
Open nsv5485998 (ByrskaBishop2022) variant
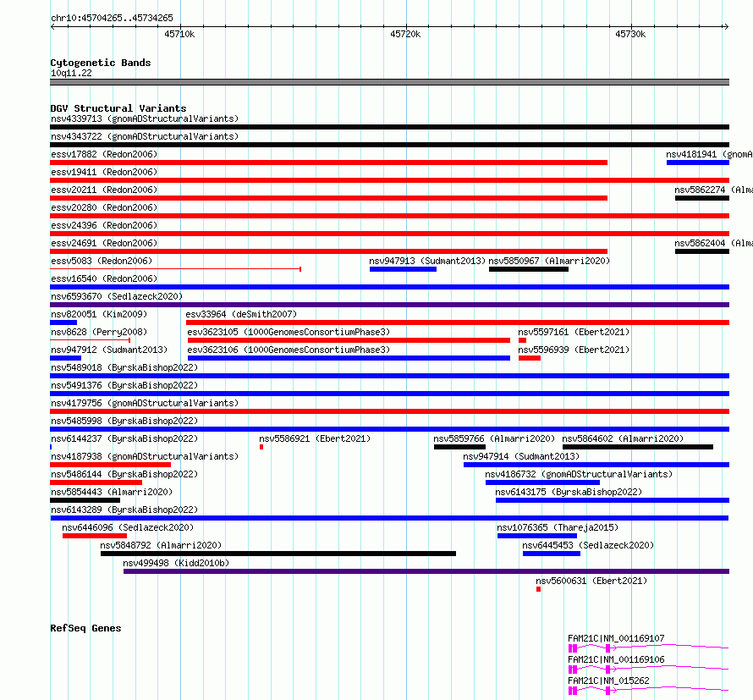[x=124, y=421]
